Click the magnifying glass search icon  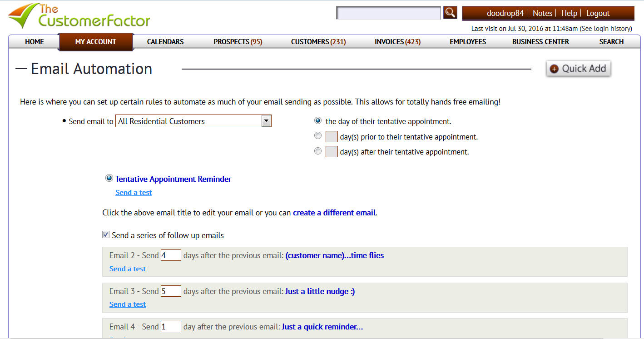[x=450, y=13]
